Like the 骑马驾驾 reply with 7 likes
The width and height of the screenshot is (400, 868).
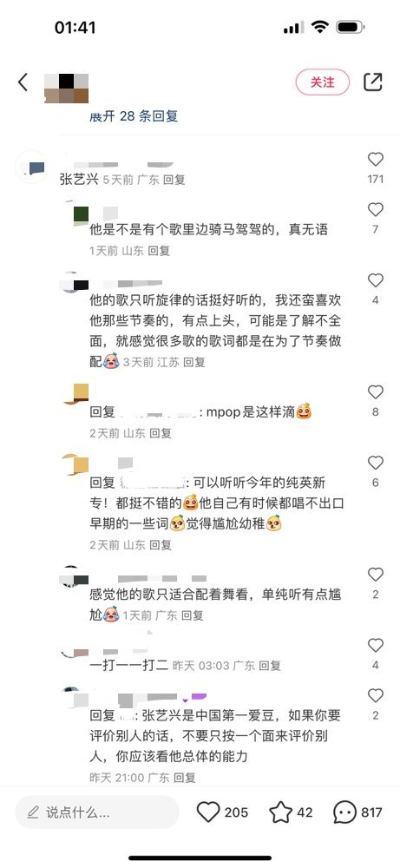click(375, 210)
